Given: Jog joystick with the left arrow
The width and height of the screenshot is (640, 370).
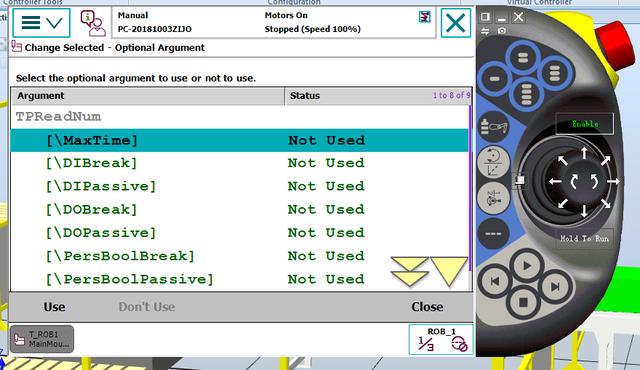Looking at the screenshot, I should tap(555, 182).
